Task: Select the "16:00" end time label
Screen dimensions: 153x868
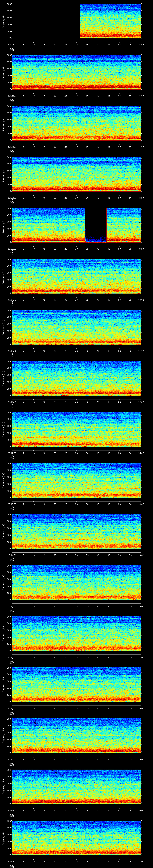Action: [x=141, y=606]
